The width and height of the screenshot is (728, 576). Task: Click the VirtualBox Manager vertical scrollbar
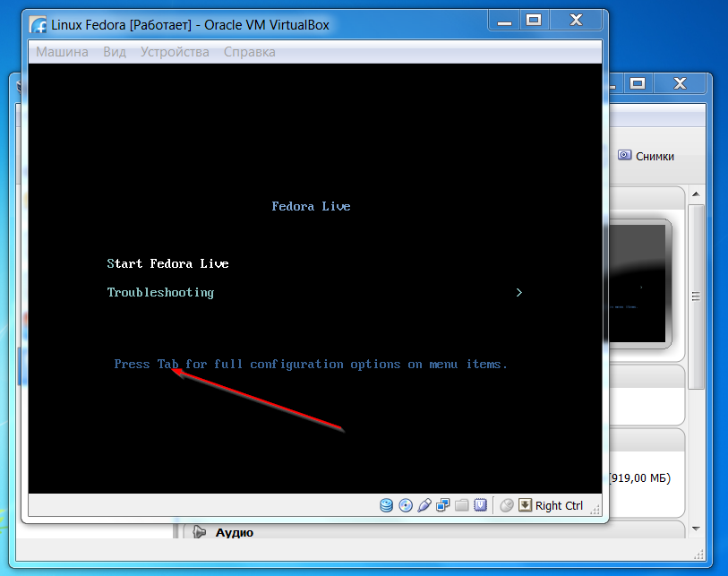pos(695,296)
